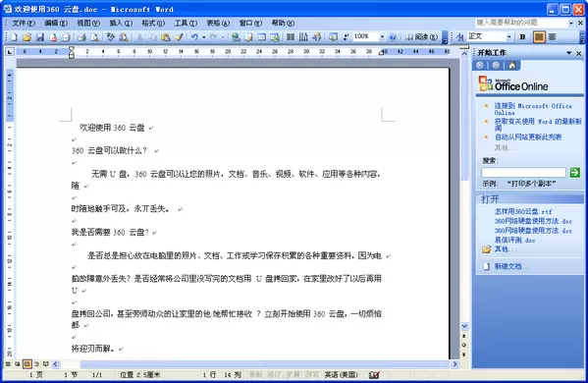Click the Word Help question mark icon
588x383 pixels.
(x=393, y=37)
